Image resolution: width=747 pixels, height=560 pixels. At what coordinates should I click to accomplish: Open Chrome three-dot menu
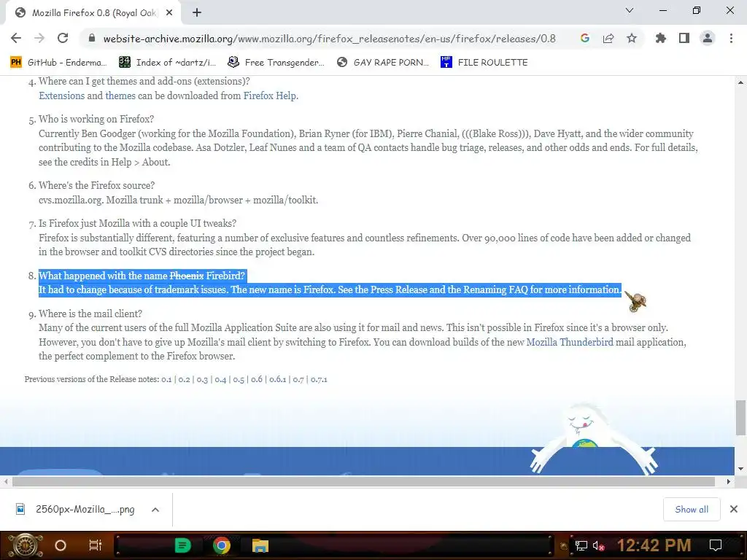coord(731,38)
